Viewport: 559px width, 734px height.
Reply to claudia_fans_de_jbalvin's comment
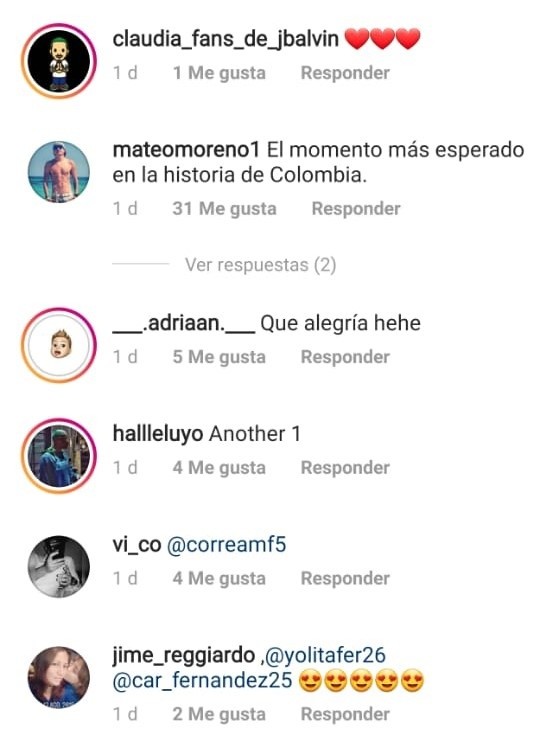coord(345,73)
